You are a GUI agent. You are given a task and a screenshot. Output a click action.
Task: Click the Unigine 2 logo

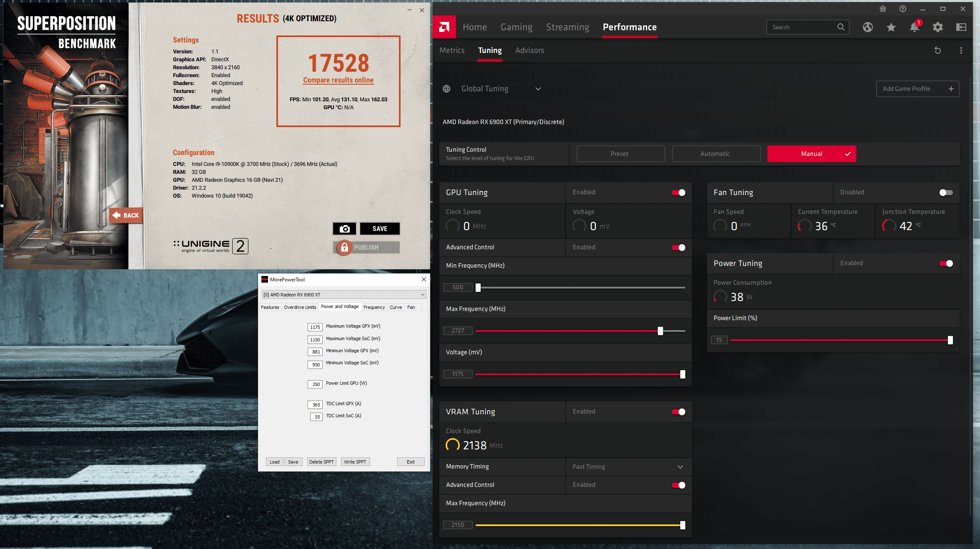[x=211, y=246]
